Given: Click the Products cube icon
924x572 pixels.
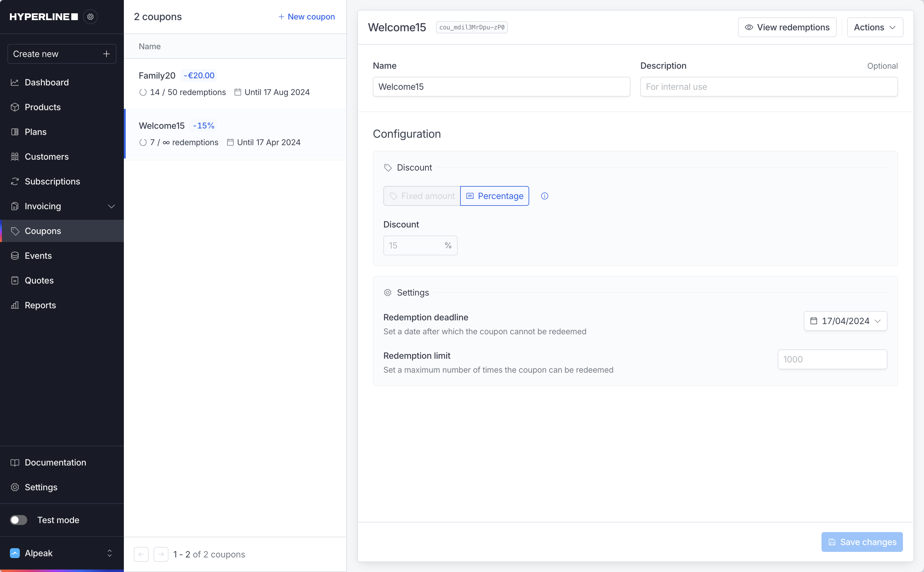Looking at the screenshot, I should [x=15, y=107].
